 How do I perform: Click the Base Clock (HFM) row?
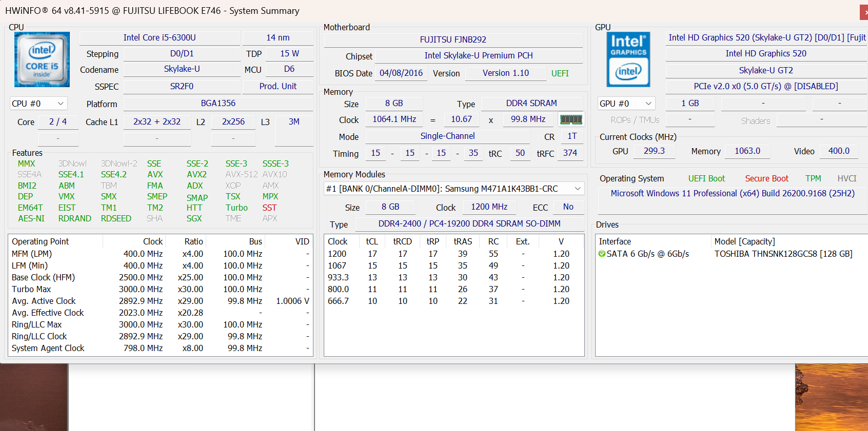point(161,277)
